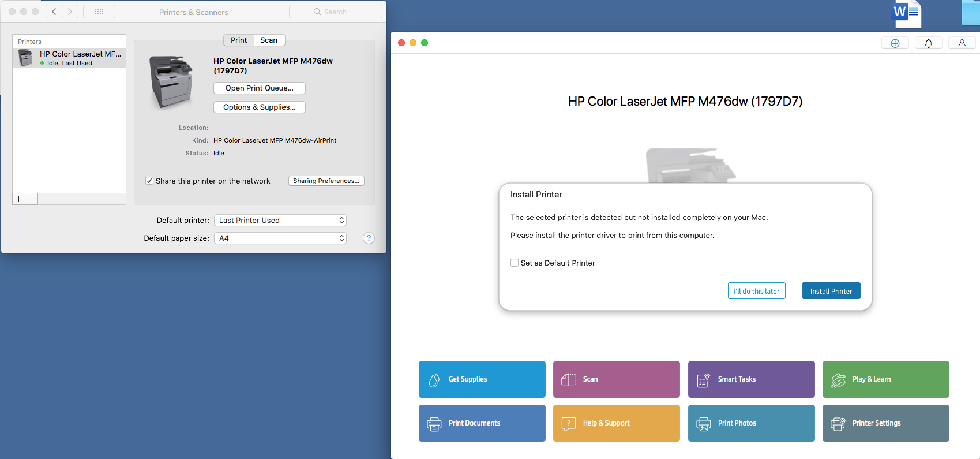The height and width of the screenshot is (459, 980).
Task: Go back in Printers & Scanners window
Action: (54, 12)
